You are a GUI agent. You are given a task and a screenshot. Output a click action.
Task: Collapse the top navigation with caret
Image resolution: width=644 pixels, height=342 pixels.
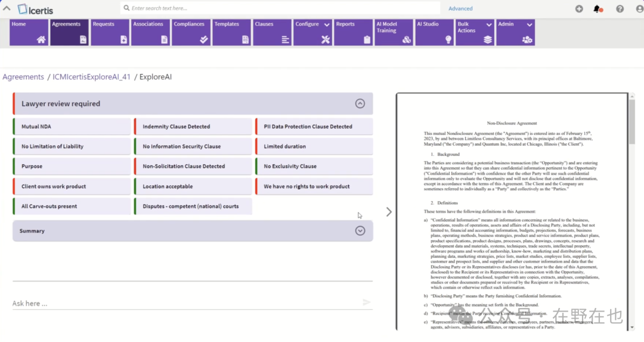click(x=7, y=8)
